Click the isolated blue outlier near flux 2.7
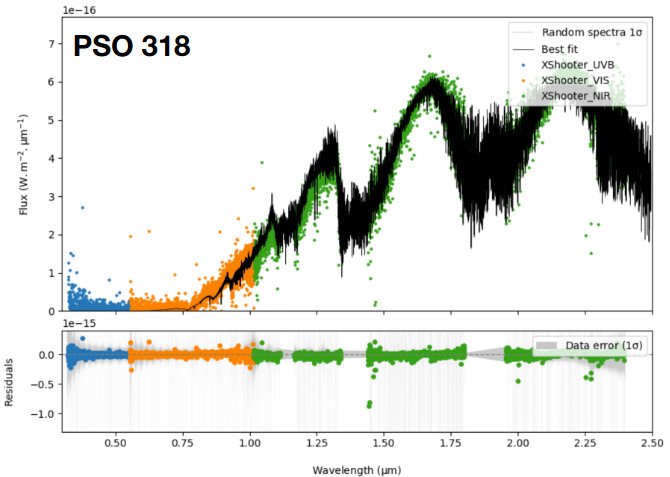 click(82, 208)
